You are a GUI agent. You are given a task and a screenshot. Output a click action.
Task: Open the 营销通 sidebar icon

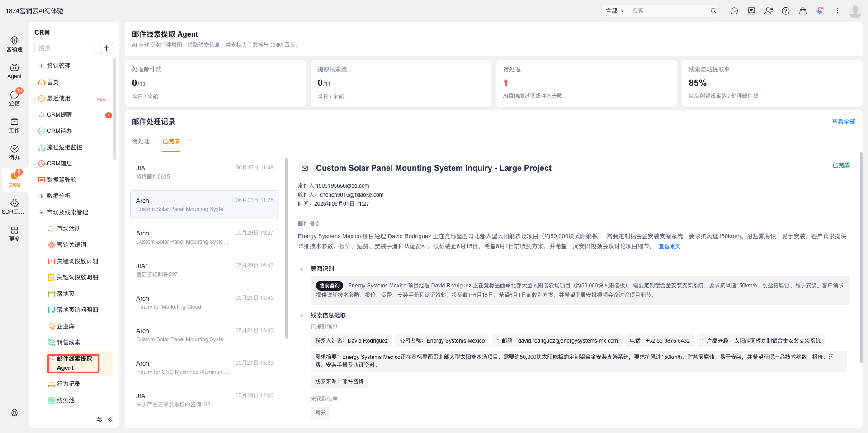14,44
